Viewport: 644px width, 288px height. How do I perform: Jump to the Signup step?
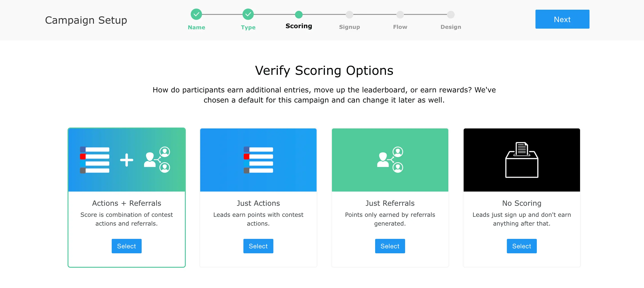[x=349, y=15]
